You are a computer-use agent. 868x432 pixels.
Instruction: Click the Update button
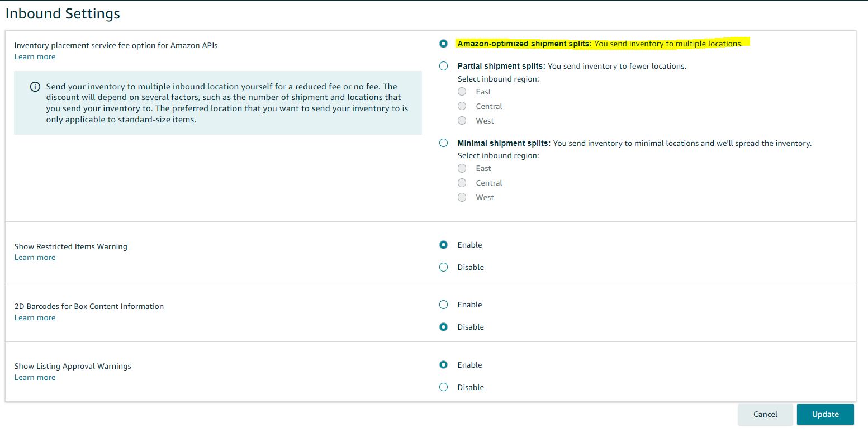coord(826,414)
